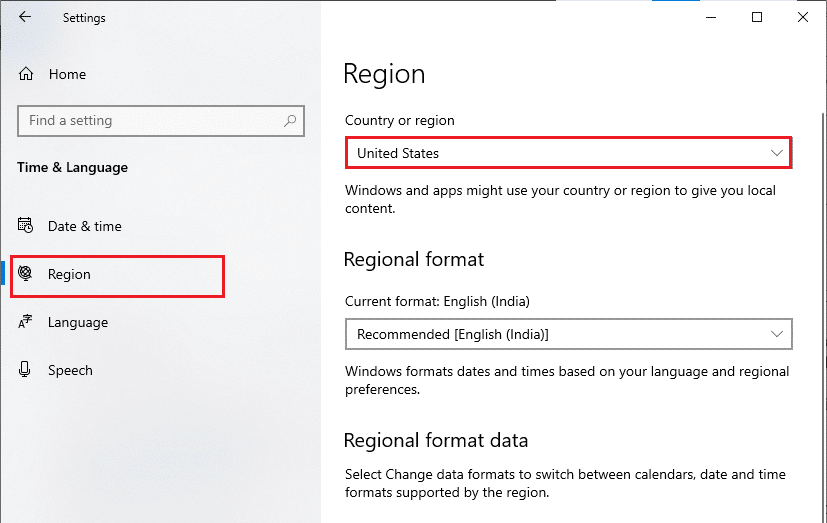827x523 pixels.
Task: Select the Region sidebar item
Action: click(x=118, y=276)
